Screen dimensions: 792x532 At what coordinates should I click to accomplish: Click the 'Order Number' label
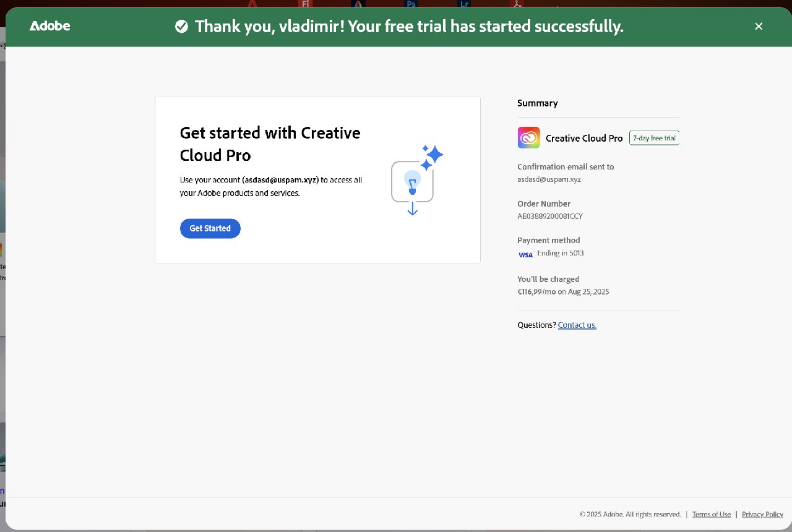click(544, 204)
